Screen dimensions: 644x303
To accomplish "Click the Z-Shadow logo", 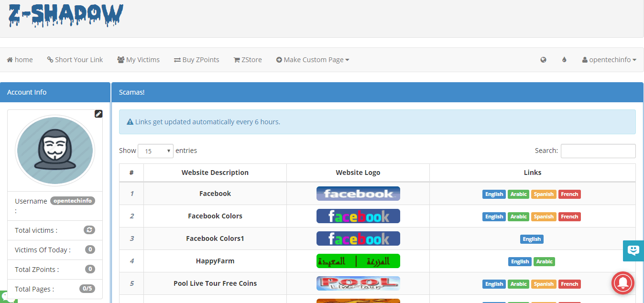I will pyautogui.click(x=65, y=15).
